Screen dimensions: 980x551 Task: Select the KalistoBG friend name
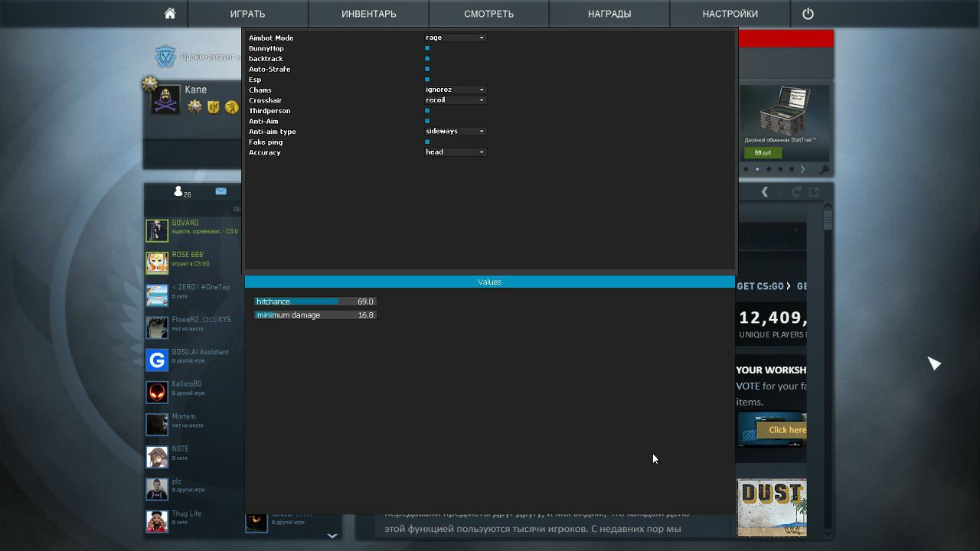pos(187,384)
